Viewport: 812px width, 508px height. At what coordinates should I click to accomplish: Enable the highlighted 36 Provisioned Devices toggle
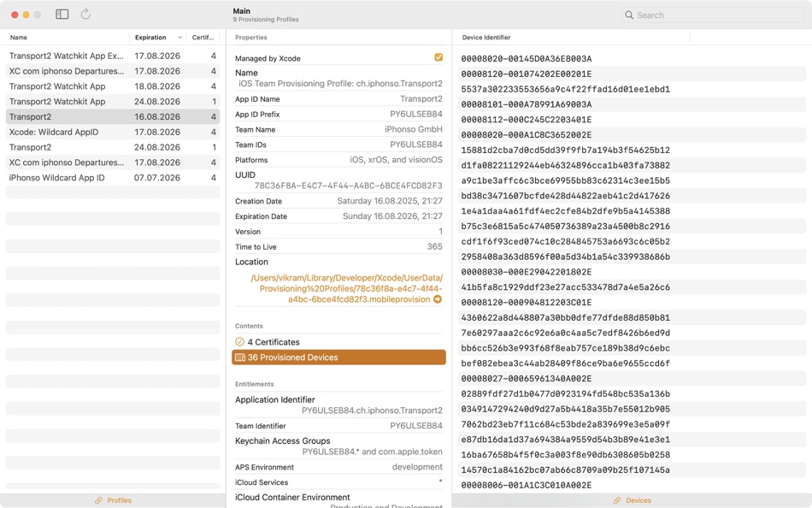point(338,357)
